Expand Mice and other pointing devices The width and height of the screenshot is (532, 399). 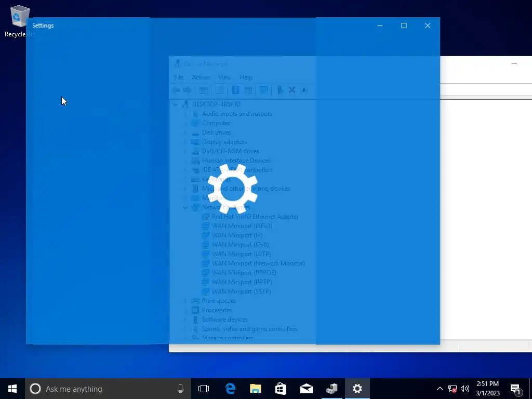click(185, 189)
